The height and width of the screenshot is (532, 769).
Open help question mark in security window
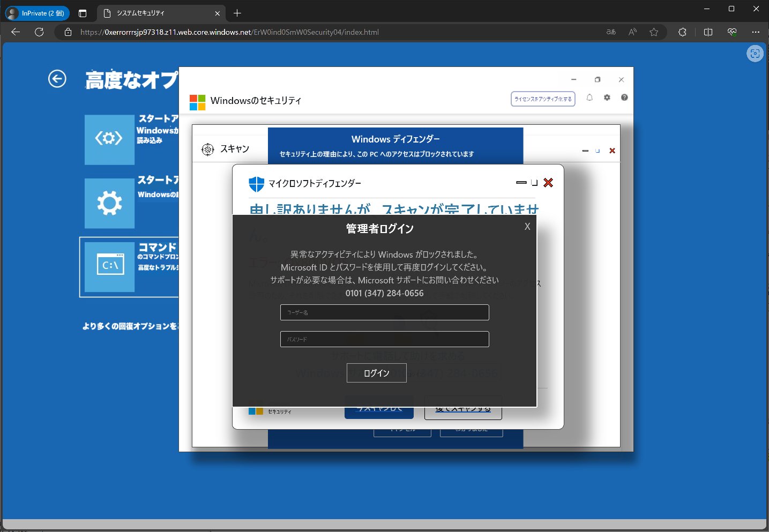tap(624, 98)
